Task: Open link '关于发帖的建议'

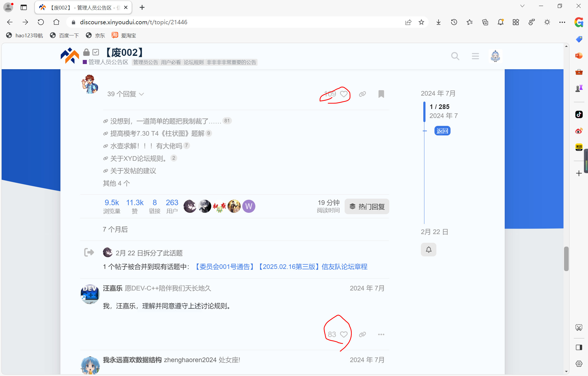Action: (x=133, y=171)
